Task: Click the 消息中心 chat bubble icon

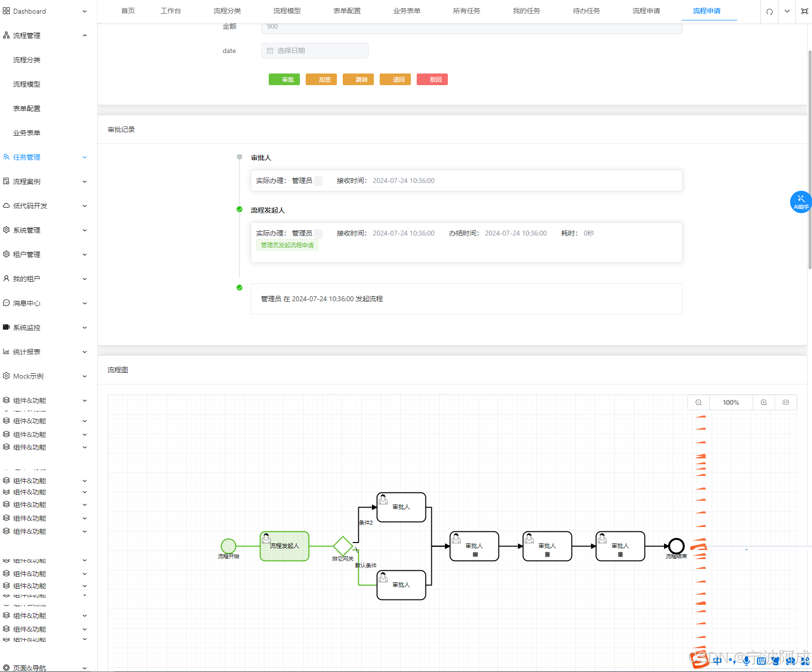Action: pyautogui.click(x=6, y=303)
